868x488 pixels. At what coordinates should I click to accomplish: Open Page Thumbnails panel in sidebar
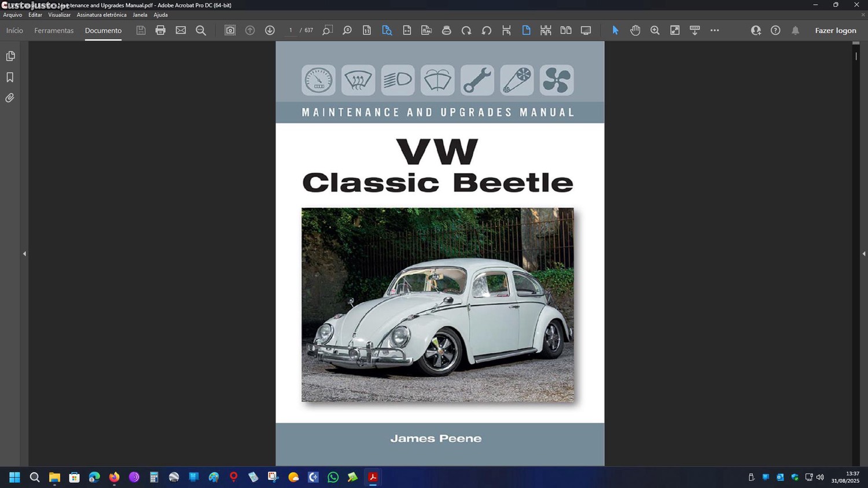10,56
